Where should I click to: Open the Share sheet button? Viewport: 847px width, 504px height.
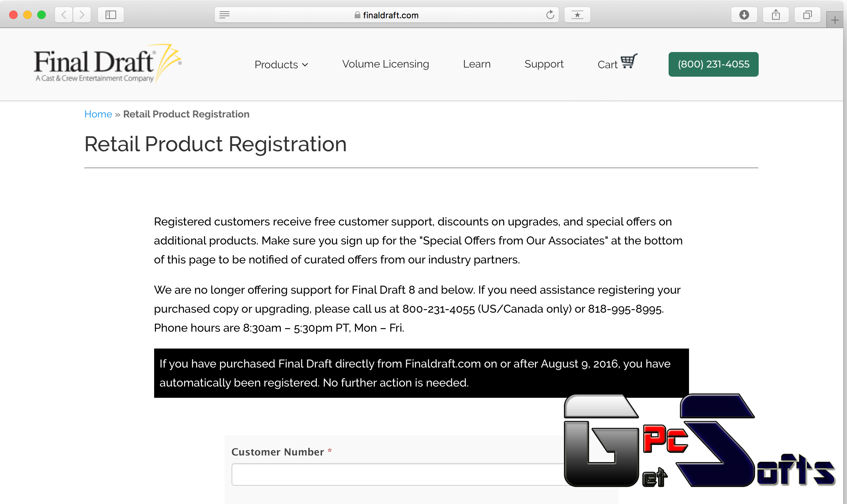point(776,15)
